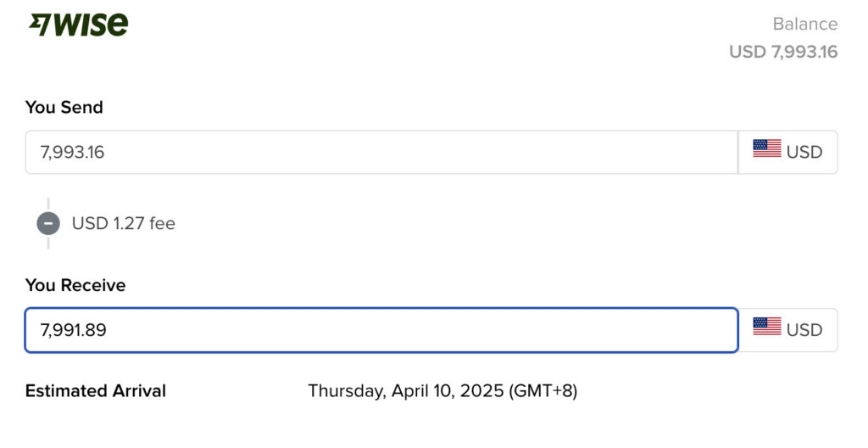Click the connector line below the fee icon

pos(48,242)
